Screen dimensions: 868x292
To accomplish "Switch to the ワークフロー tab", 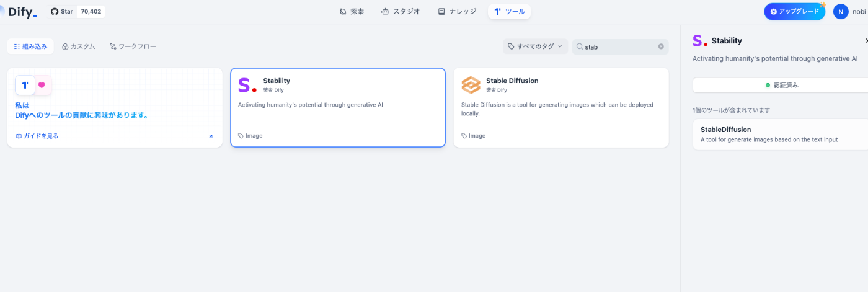I will [133, 46].
